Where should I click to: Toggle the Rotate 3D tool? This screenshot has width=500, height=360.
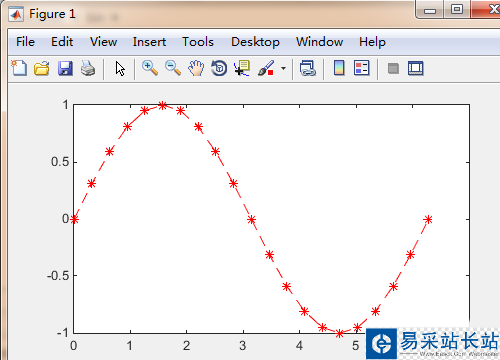pyautogui.click(x=219, y=68)
